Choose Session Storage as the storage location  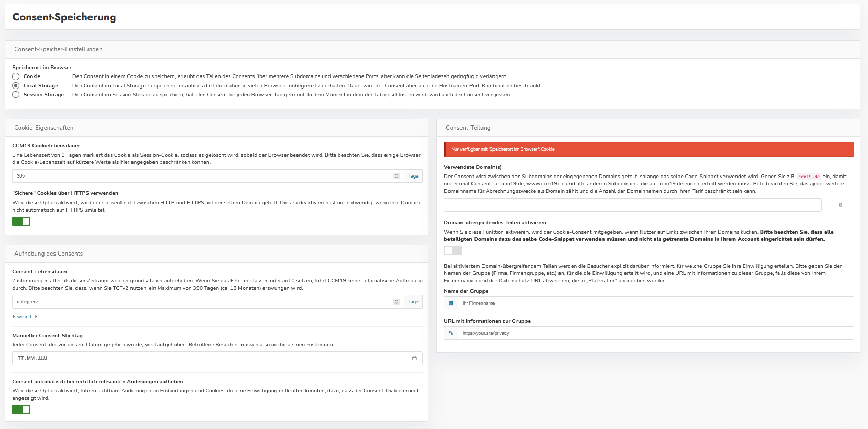coord(16,95)
